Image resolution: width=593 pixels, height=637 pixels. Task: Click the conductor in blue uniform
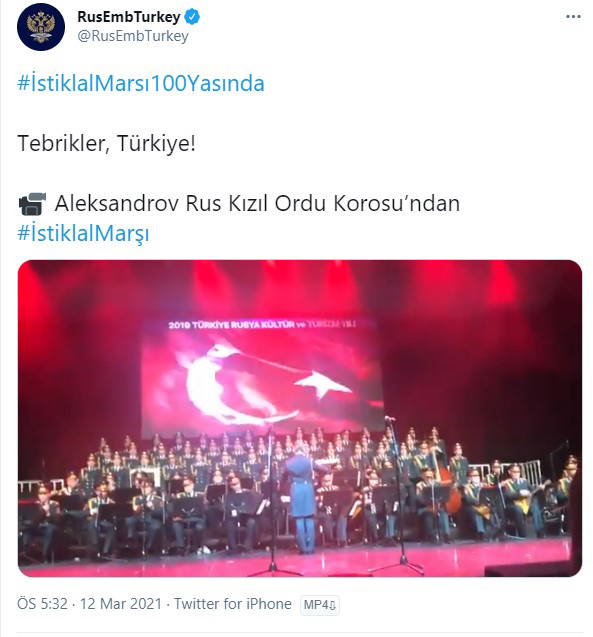click(301, 498)
